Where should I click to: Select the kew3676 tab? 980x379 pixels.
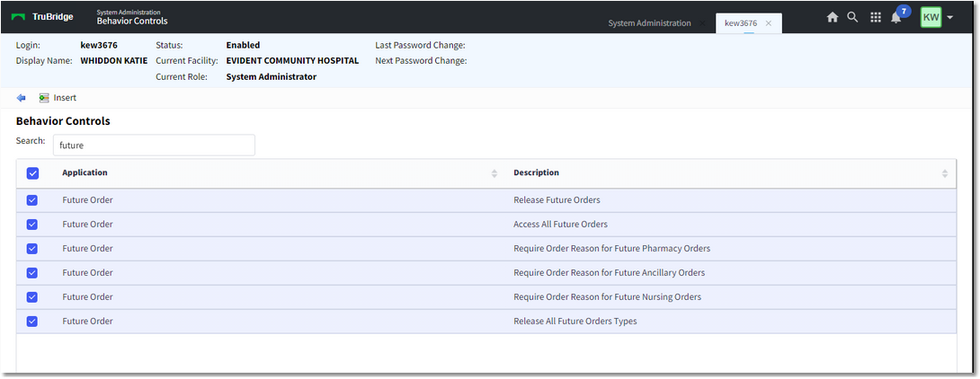(x=741, y=23)
